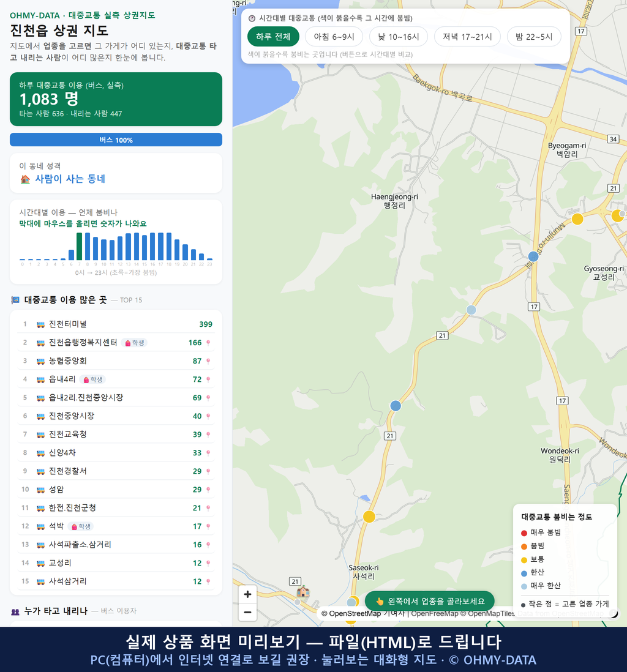Click pin icon on 진천읍행정복지센터 row
This screenshot has width=627, height=672.
point(208,343)
